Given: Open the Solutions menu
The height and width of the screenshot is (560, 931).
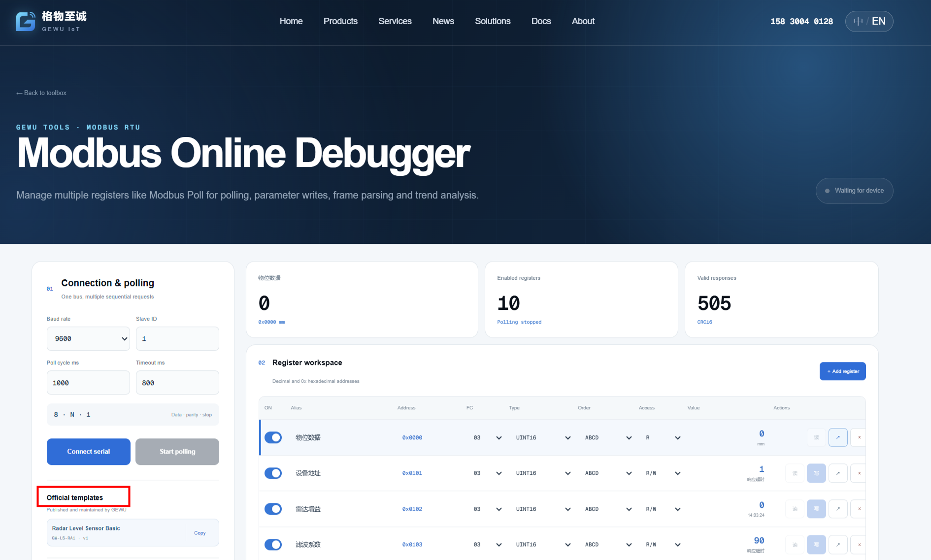Looking at the screenshot, I should [x=493, y=21].
